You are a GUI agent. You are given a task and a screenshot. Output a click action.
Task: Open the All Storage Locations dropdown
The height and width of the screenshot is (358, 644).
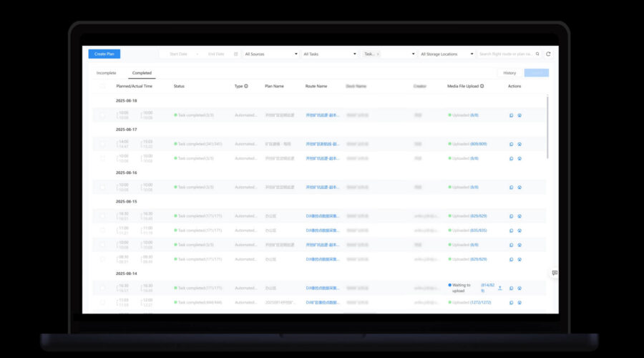[x=447, y=54]
